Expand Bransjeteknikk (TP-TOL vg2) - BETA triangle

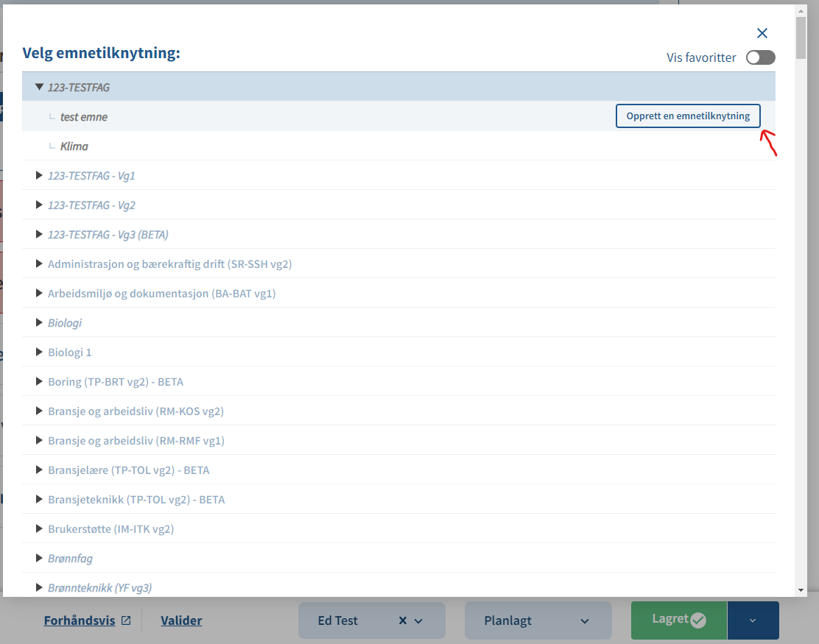39,500
